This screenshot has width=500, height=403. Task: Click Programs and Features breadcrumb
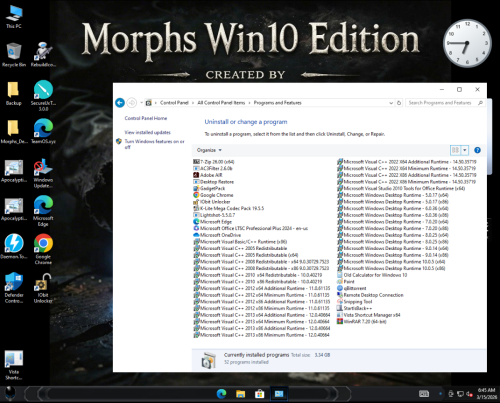point(277,103)
